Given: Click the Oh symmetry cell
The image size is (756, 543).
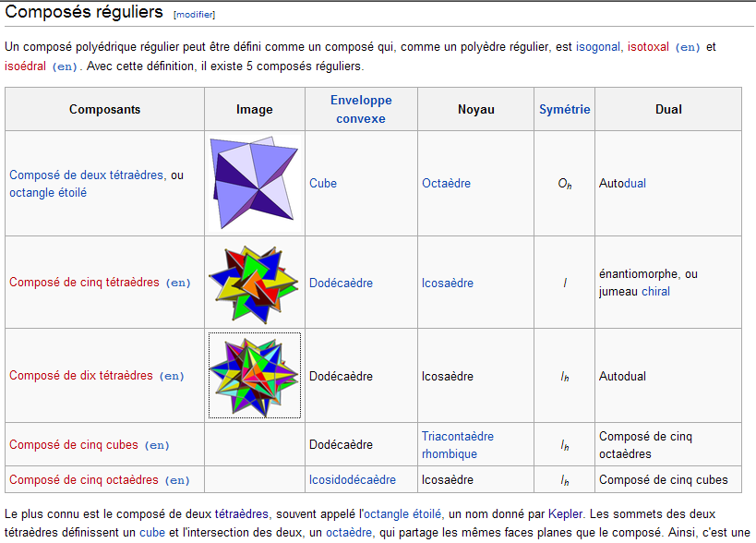Looking at the screenshot, I should [x=565, y=184].
